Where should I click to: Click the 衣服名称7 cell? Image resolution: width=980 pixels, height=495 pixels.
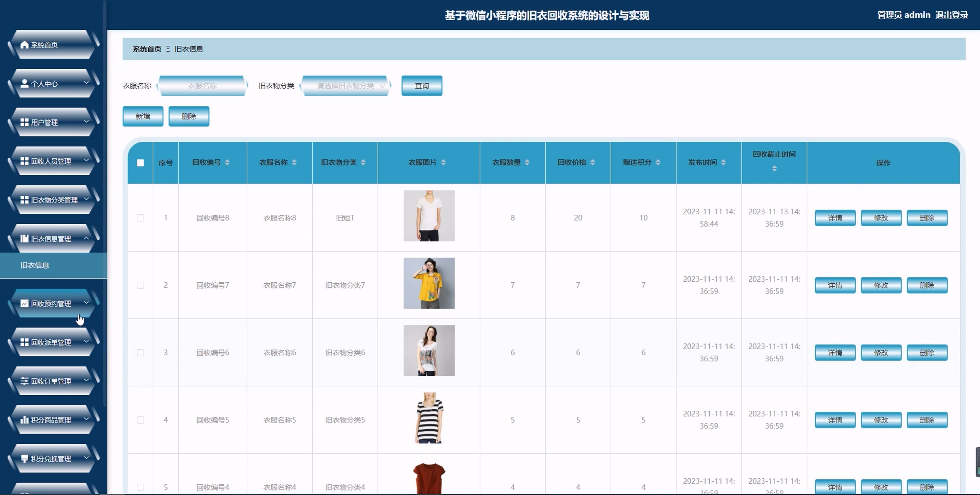[x=280, y=285]
